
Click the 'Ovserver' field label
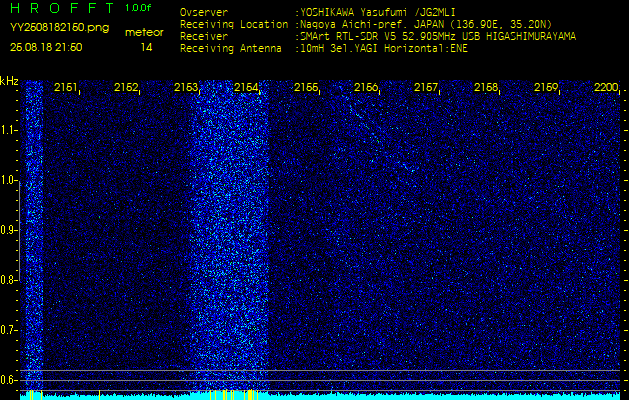click(204, 12)
